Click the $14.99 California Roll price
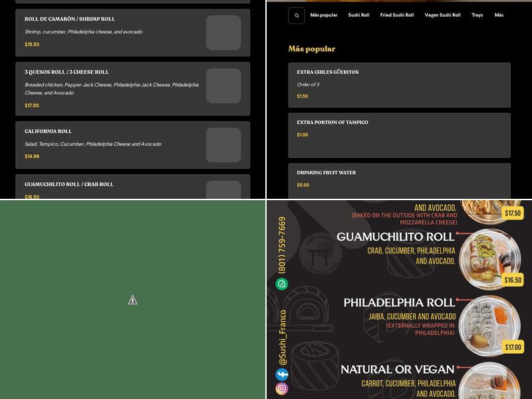This screenshot has height=399, width=532. coord(32,156)
